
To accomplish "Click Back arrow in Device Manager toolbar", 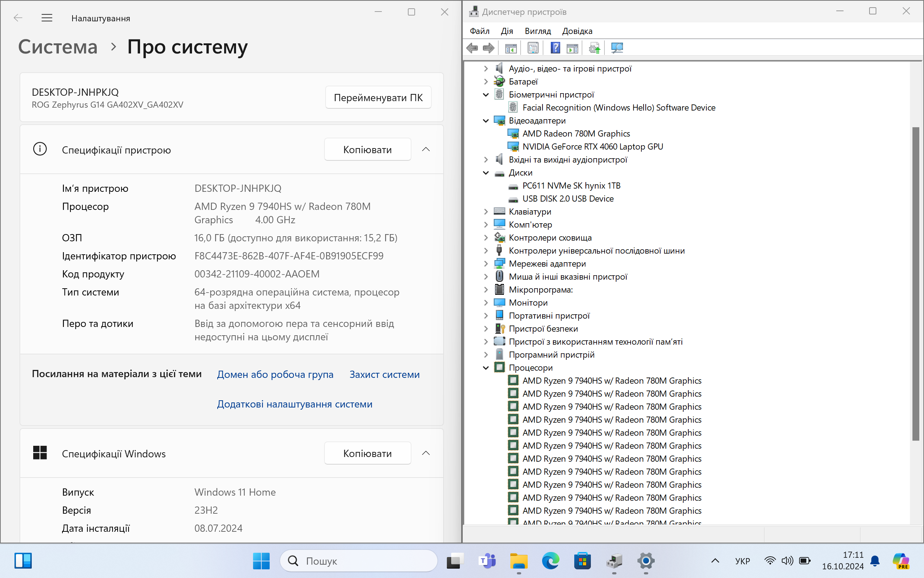I will [x=472, y=48].
